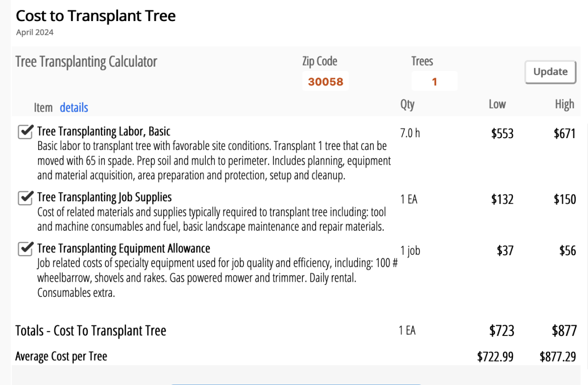Select the Qty column header

[407, 104]
